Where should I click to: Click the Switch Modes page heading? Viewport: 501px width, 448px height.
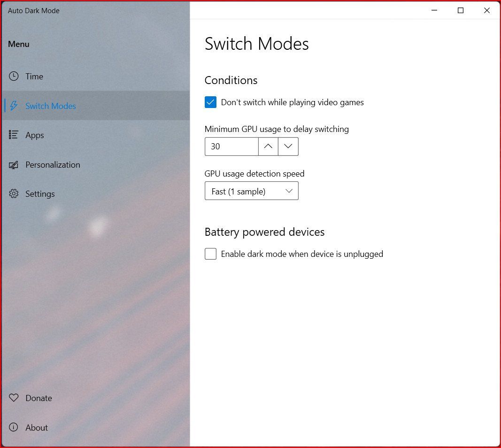click(256, 44)
